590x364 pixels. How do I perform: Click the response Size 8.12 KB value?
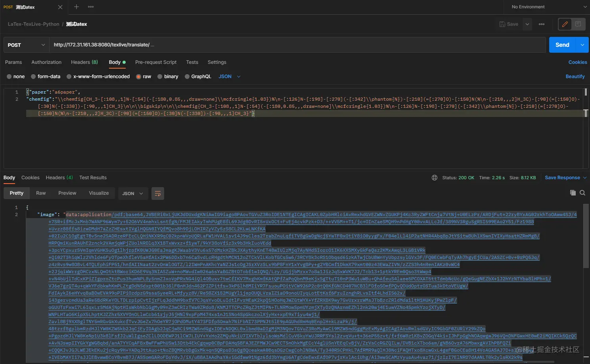[523, 178]
